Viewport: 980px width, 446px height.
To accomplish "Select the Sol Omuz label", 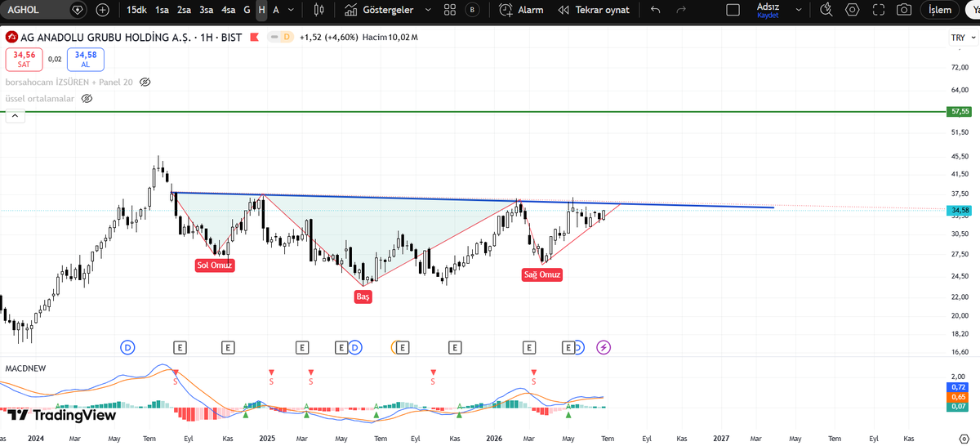I will 215,265.
